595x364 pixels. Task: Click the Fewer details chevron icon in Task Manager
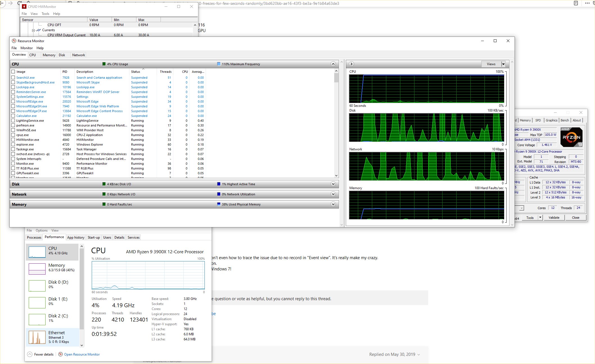point(30,354)
